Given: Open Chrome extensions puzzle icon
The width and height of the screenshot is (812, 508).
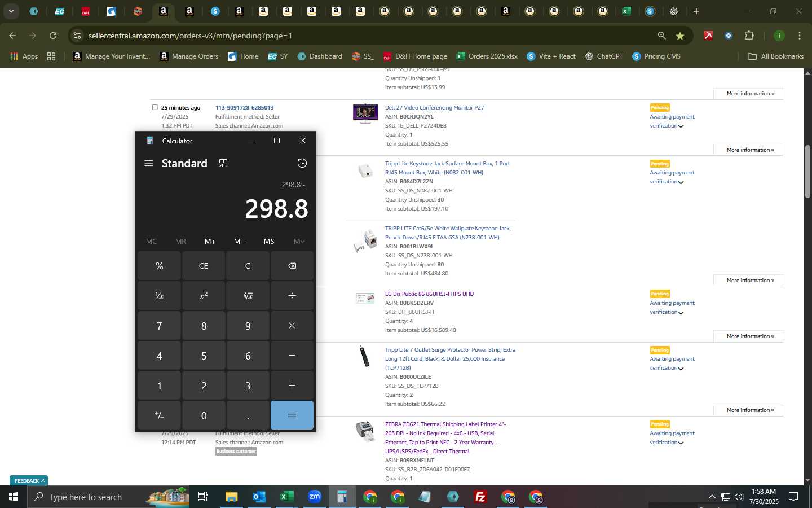Looking at the screenshot, I should click(749, 36).
